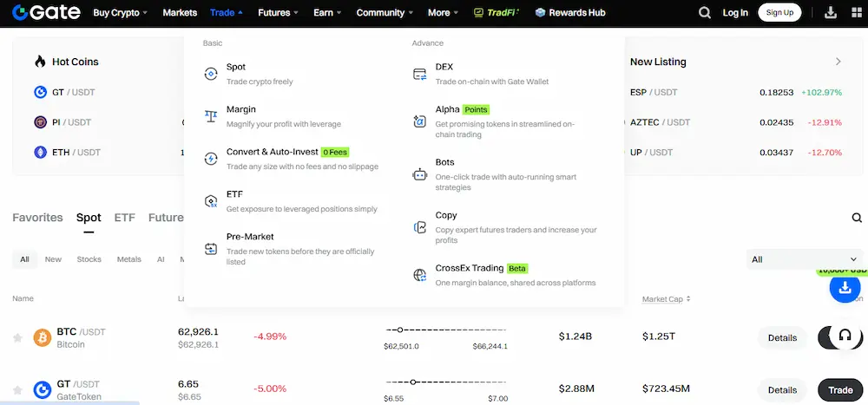The height and width of the screenshot is (405, 868).
Task: Select the AI category filter
Action: coord(161,259)
